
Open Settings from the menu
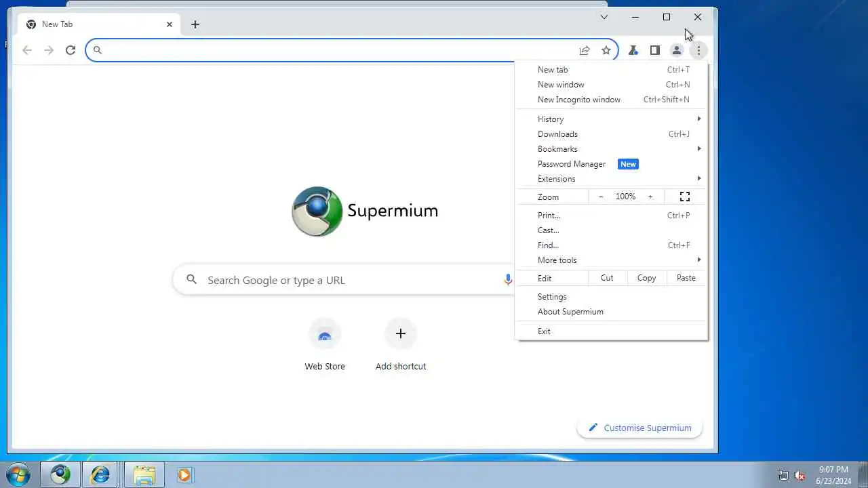tap(611, 297)
